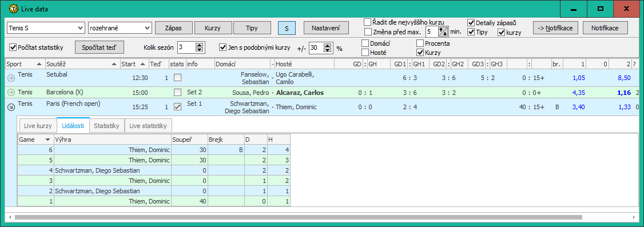Viewport: 644px width, 227px height.
Task: Open the rozehrané status dropdown
Action: [x=120, y=29]
